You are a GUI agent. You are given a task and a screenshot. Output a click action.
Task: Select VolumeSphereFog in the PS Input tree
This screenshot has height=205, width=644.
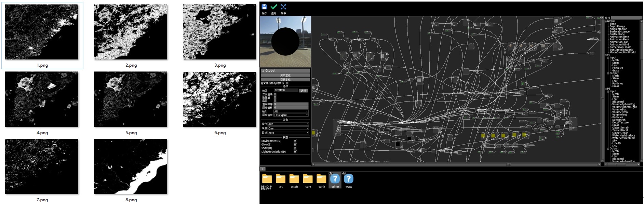(623, 104)
